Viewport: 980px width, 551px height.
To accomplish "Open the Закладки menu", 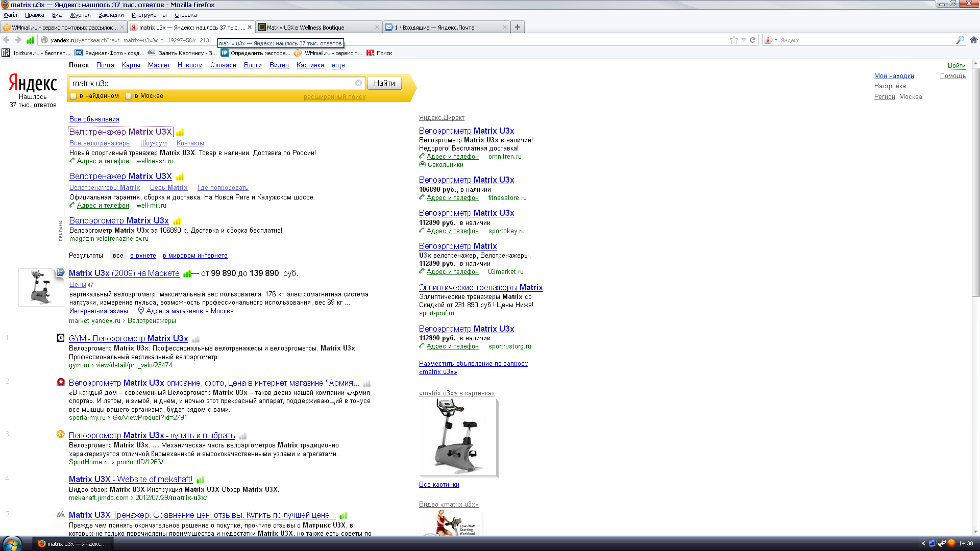I will click(x=111, y=15).
